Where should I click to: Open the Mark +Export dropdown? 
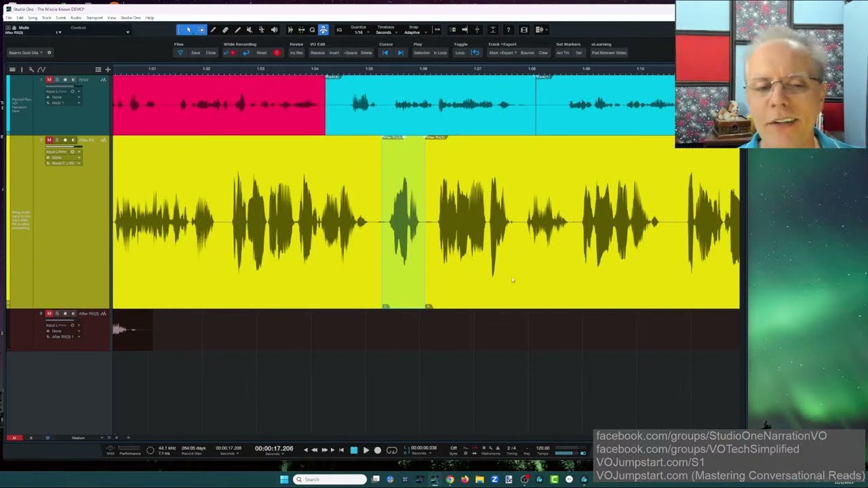pos(502,53)
